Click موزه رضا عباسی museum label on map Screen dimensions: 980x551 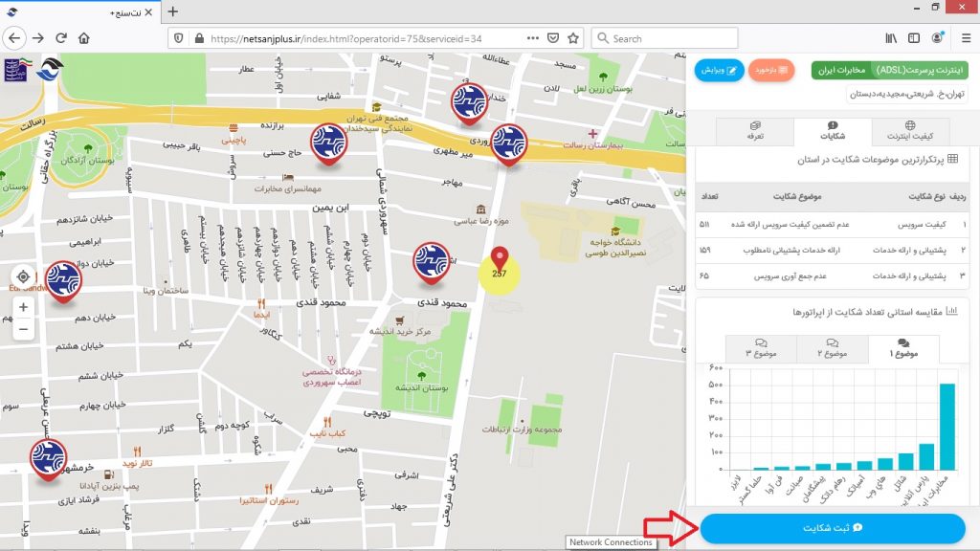[x=481, y=221]
